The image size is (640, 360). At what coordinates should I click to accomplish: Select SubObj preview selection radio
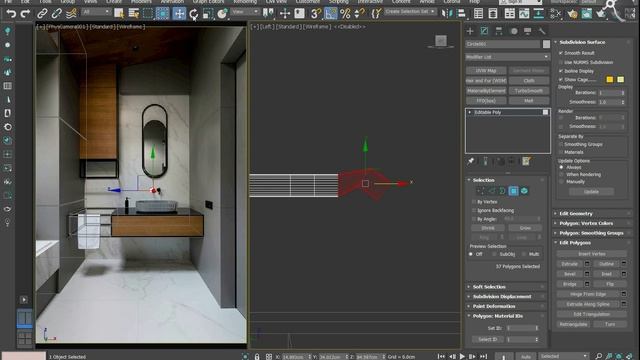coord(494,254)
